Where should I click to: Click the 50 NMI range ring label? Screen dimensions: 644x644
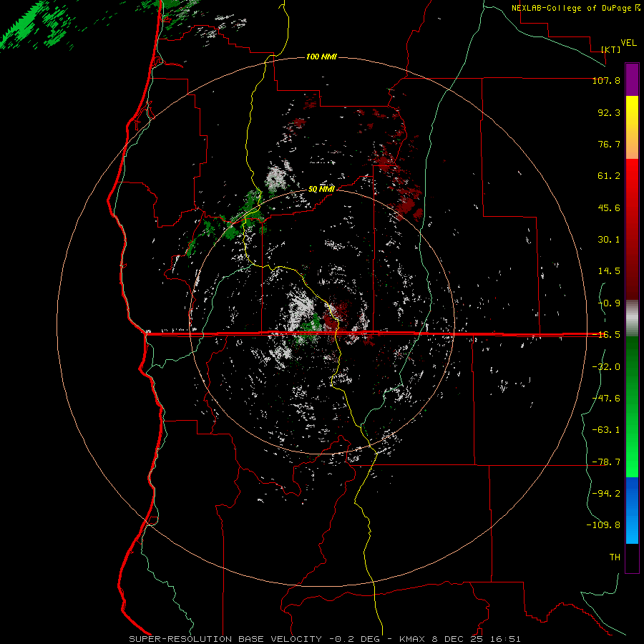[321, 189]
